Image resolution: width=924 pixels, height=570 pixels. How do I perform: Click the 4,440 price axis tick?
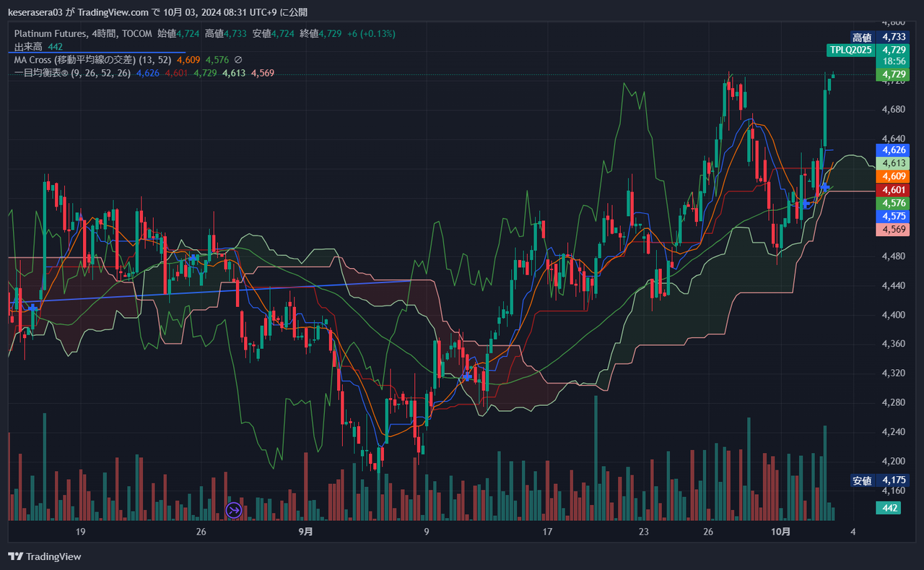pos(894,285)
